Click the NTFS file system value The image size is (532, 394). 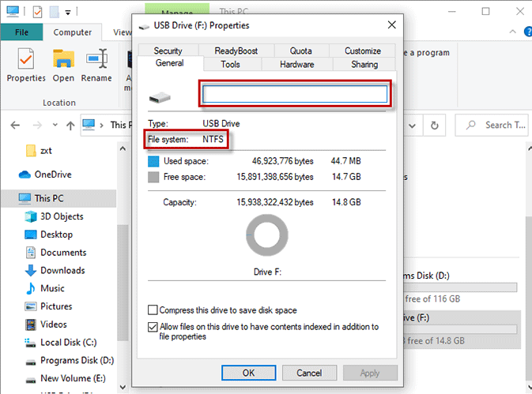coord(213,139)
